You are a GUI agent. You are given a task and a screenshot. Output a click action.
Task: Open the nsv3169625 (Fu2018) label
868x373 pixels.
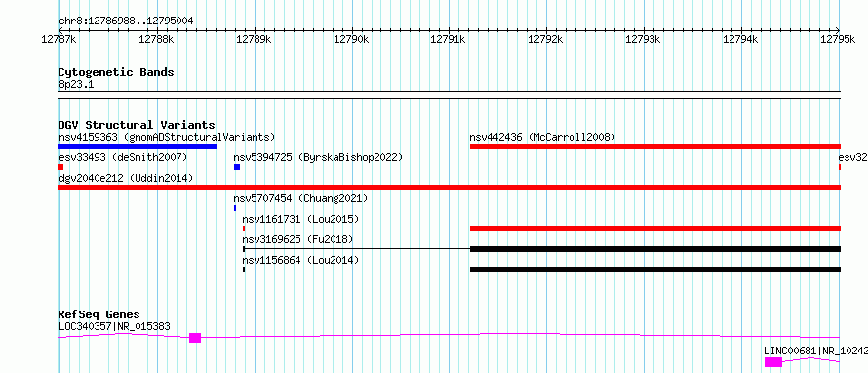pos(297,239)
